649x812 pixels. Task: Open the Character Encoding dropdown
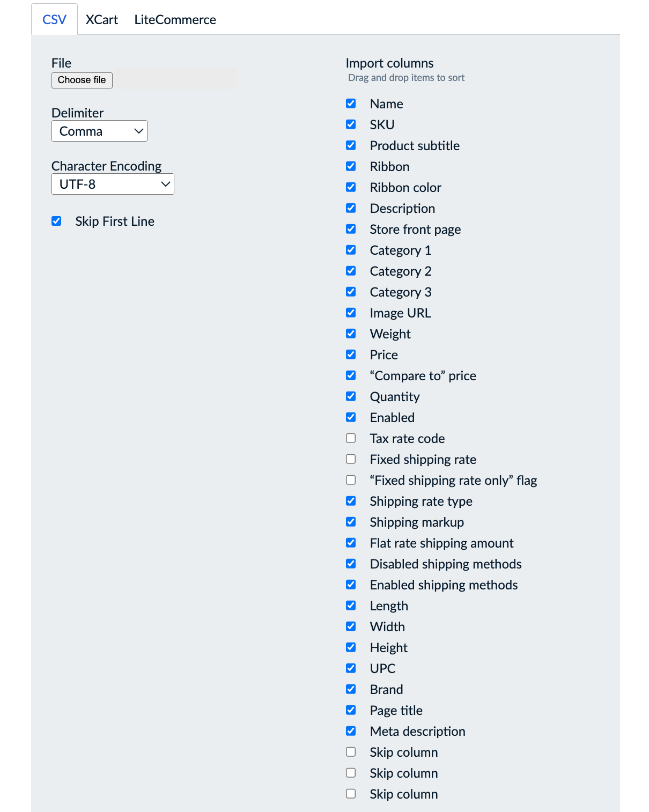[113, 184]
